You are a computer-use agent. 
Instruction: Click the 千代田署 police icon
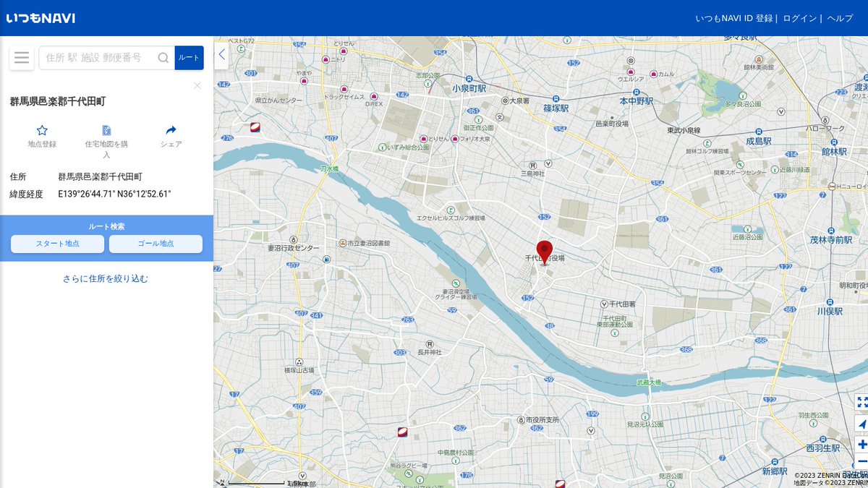pyautogui.click(x=605, y=304)
